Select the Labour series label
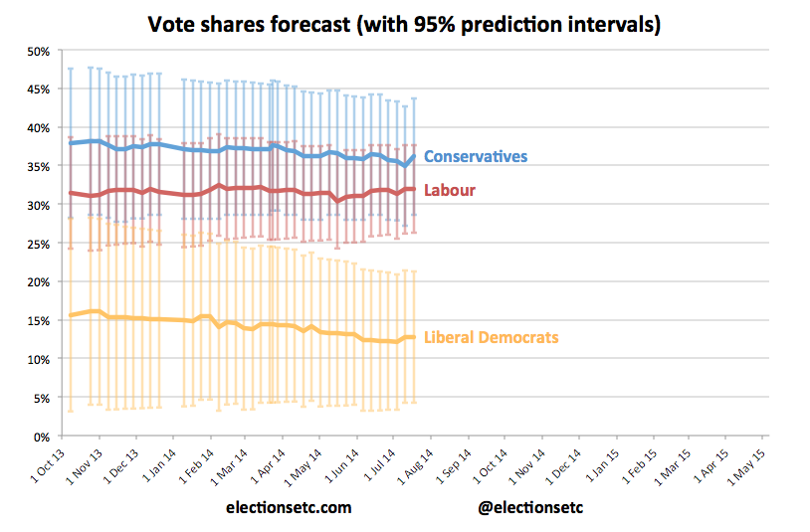The height and width of the screenshot is (532, 810). coord(450,190)
